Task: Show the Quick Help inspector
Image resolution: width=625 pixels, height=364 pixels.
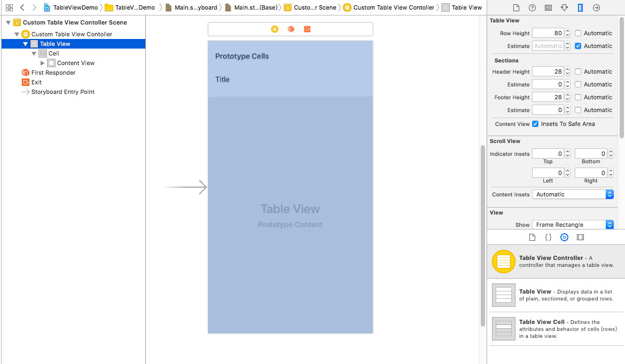Action: 532,8
